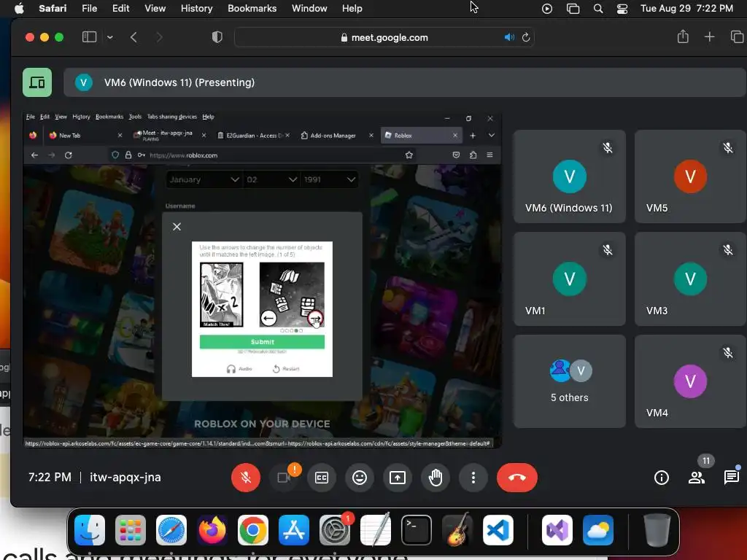Turn on the camera in Meet

[x=284, y=477]
